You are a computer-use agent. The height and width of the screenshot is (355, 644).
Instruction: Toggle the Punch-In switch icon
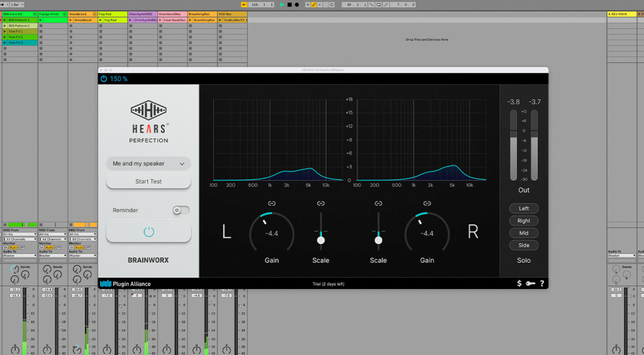(371, 4)
